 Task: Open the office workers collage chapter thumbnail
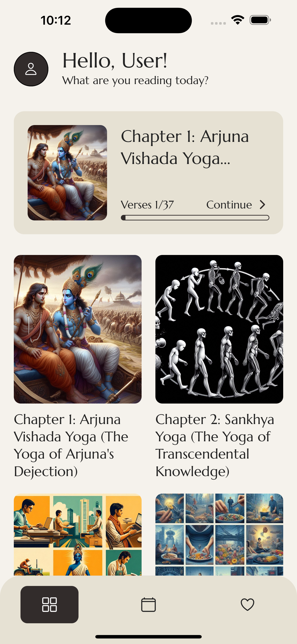coord(78,535)
